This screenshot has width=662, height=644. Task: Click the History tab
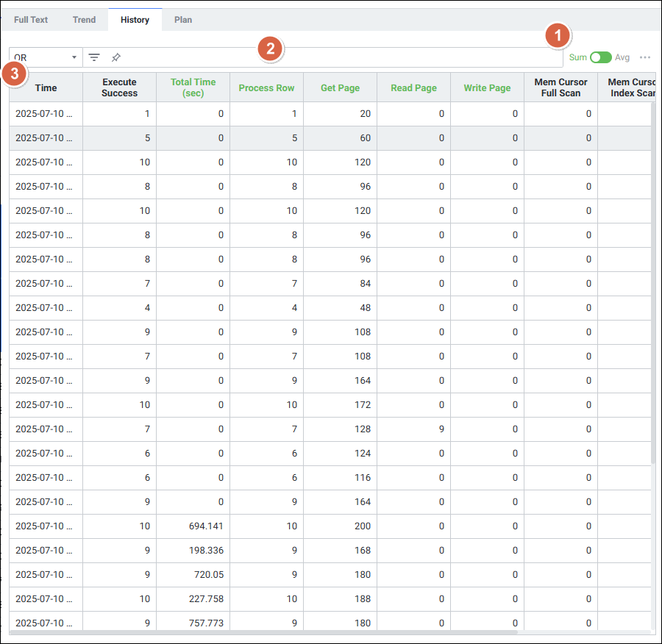pos(135,20)
